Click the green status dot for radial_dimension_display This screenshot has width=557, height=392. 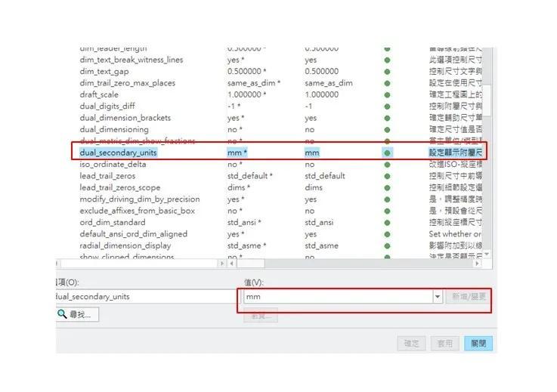click(387, 245)
